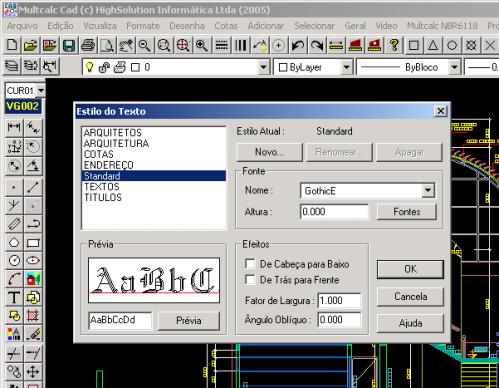499x388 pixels.
Task: Enable De Cabeça para Baixo checkbox
Action: coord(250,264)
